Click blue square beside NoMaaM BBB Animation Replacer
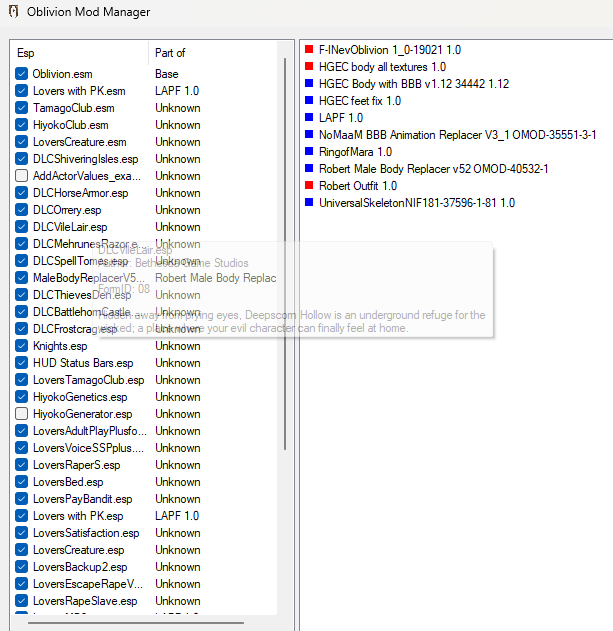The width and height of the screenshot is (613, 631). [309, 134]
